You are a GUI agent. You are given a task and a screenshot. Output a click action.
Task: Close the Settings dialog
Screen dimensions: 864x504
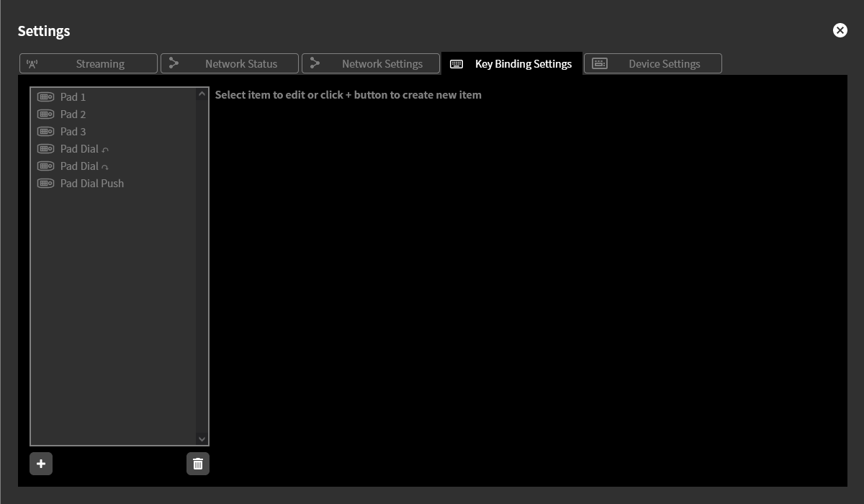(840, 30)
